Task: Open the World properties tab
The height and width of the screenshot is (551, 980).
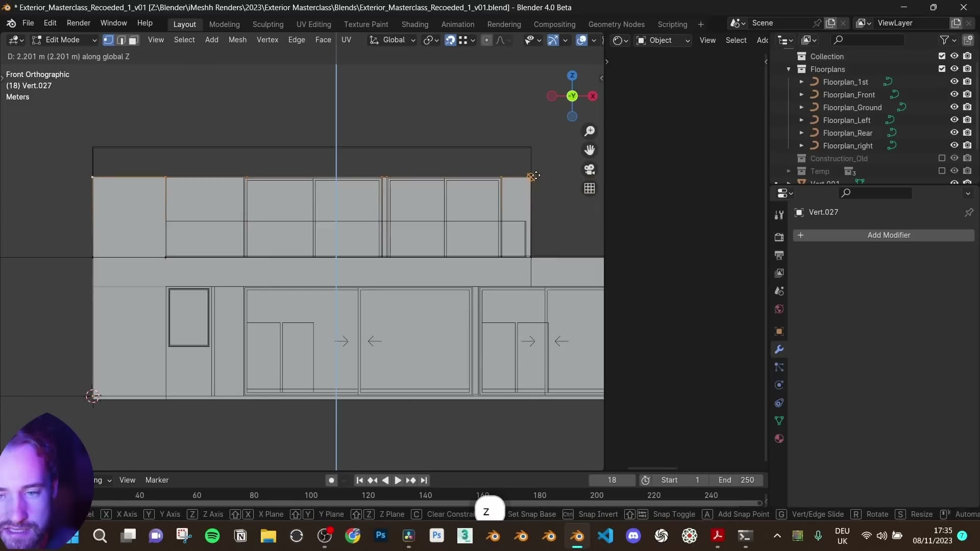Action: (779, 309)
